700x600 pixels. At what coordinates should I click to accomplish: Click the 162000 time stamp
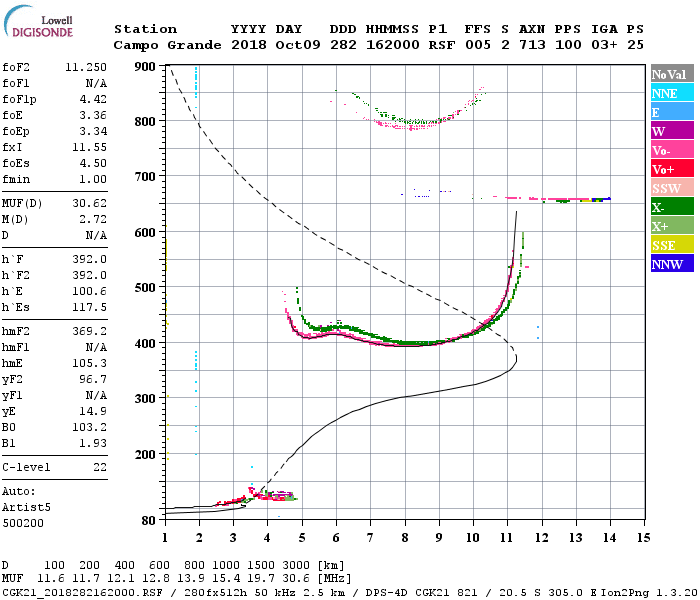pyautogui.click(x=392, y=45)
